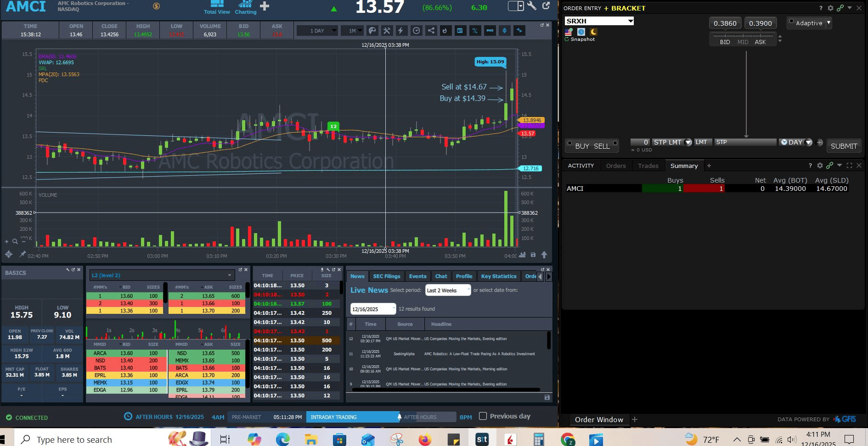Click the green link icon in Activity panel
868x446 pixels.
829,166
